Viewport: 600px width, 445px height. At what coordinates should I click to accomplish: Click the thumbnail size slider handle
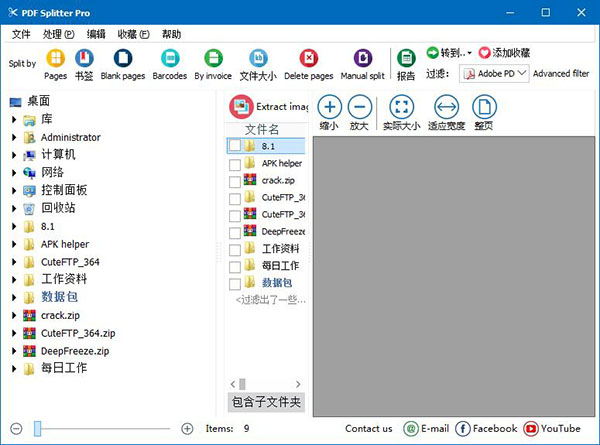[38, 429]
